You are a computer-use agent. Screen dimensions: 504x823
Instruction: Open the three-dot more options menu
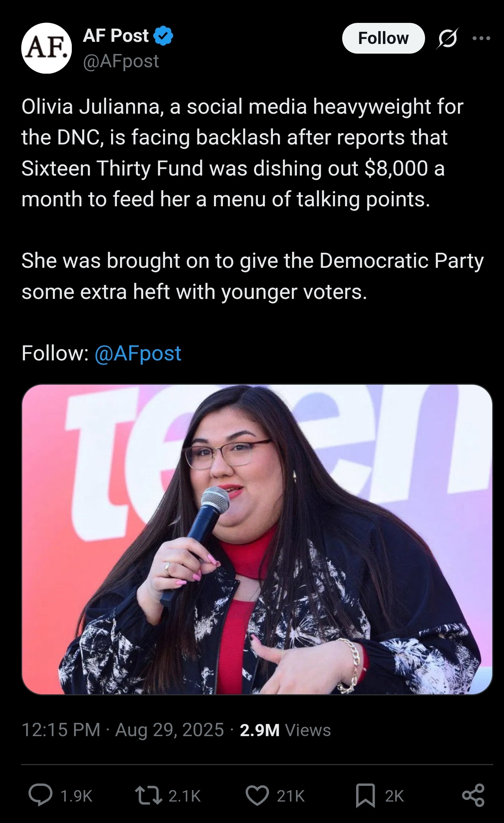[481, 38]
